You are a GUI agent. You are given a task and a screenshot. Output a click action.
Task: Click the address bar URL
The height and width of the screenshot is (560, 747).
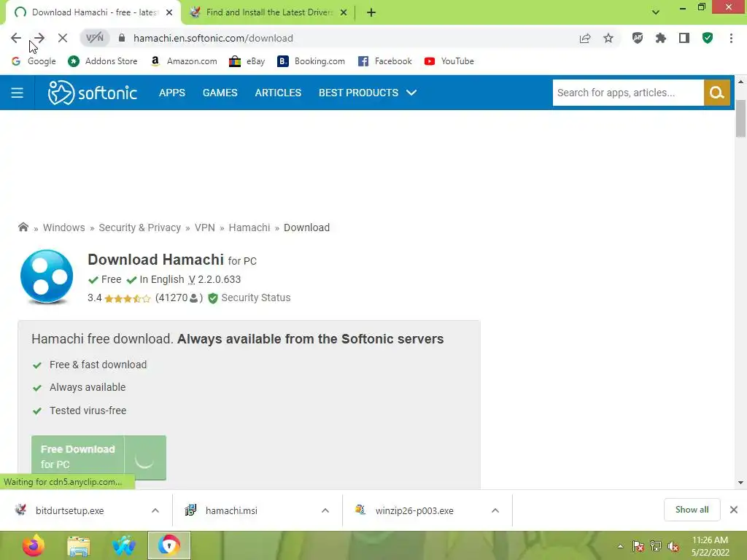click(x=213, y=38)
